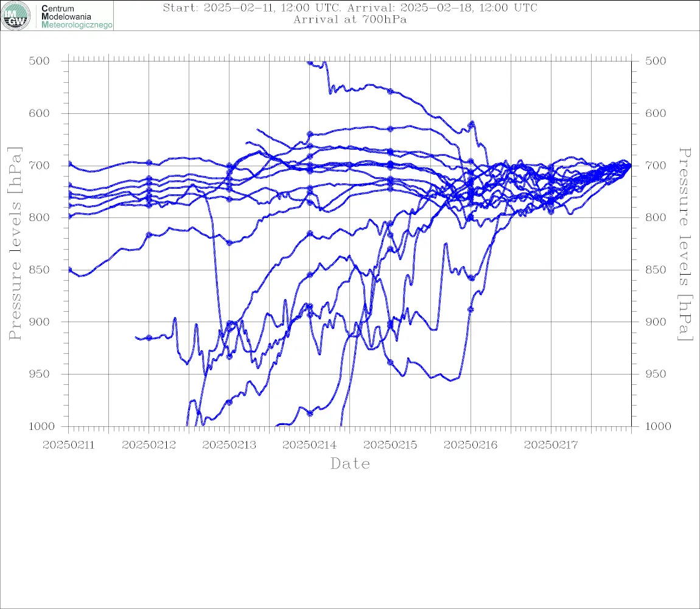Open the Centrum Modelowania Meteorologicznego header link

tap(76, 16)
